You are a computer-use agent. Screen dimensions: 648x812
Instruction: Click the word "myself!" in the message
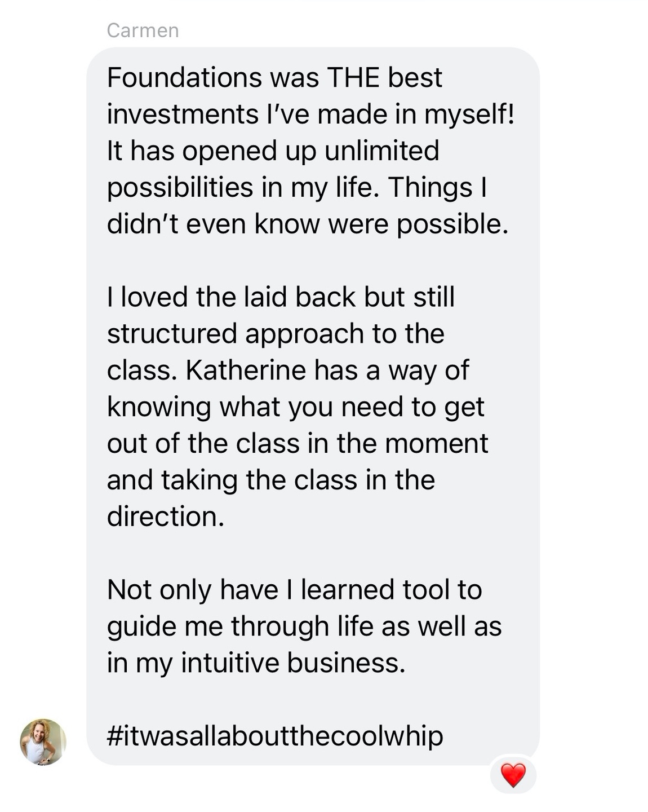tap(469, 114)
